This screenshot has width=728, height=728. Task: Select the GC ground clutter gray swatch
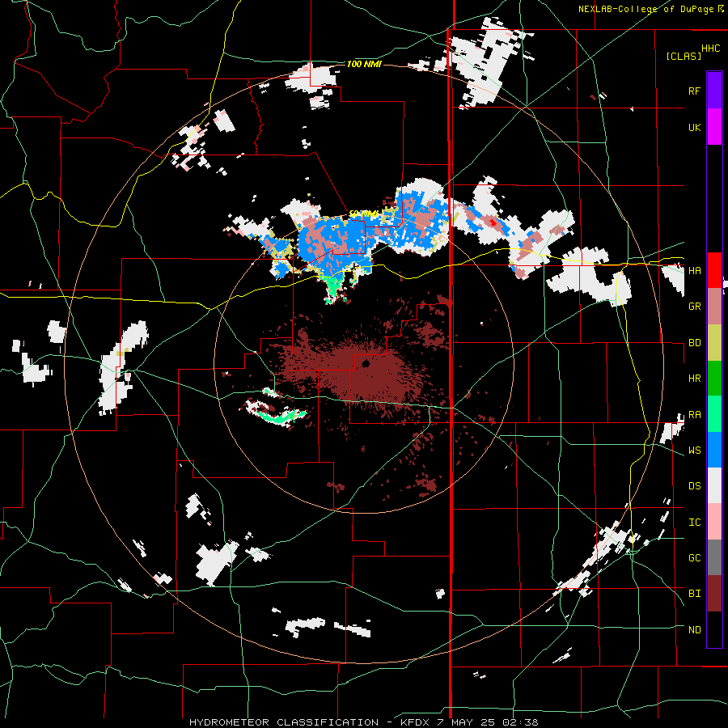(714, 557)
